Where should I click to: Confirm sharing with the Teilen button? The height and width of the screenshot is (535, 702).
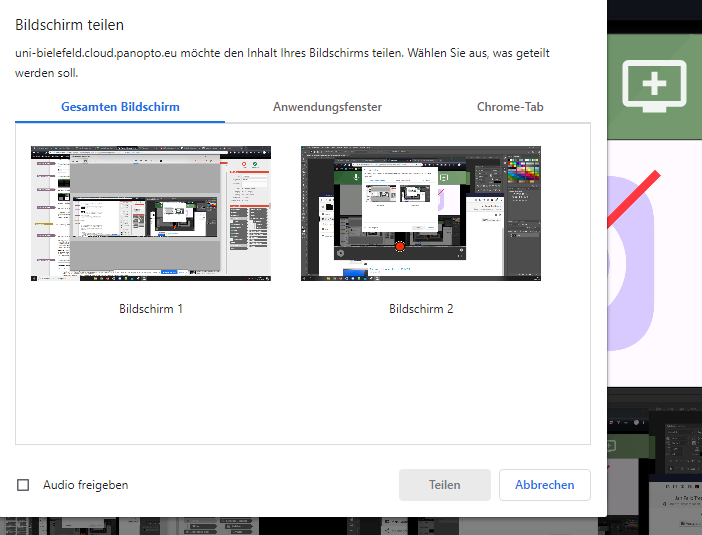pos(445,485)
